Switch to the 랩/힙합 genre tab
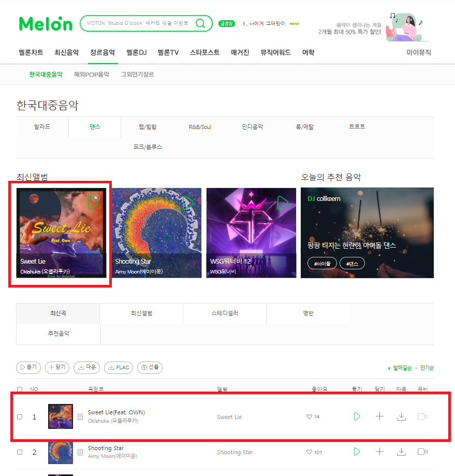 click(x=148, y=127)
